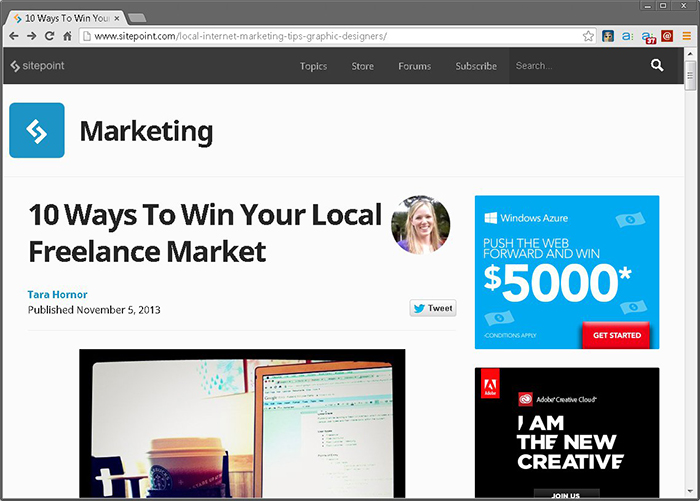Image resolution: width=700 pixels, height=501 pixels.
Task: Reload the page with refresh icon
Action: coord(50,36)
